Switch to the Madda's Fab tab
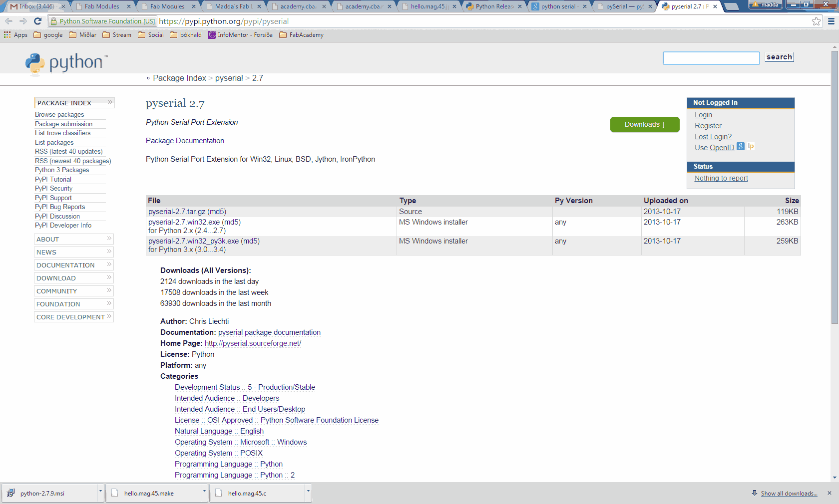Viewport: 839px width, 504px height. pyautogui.click(x=234, y=6)
